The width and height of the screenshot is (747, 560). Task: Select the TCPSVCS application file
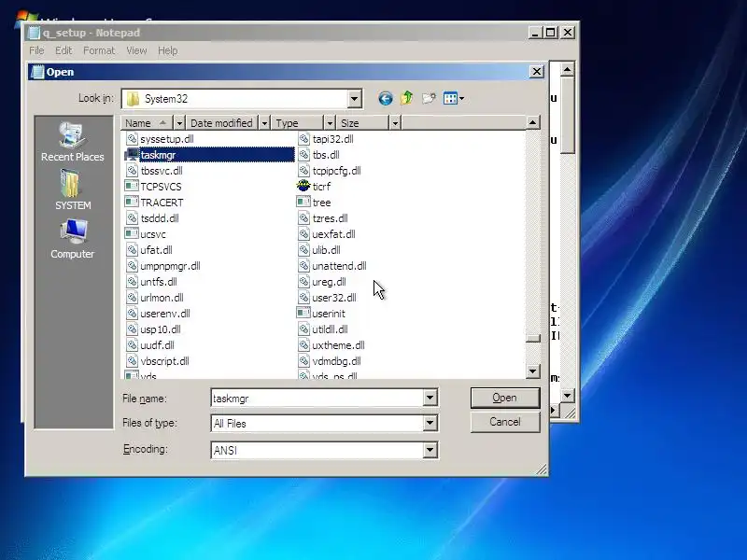pos(153,186)
